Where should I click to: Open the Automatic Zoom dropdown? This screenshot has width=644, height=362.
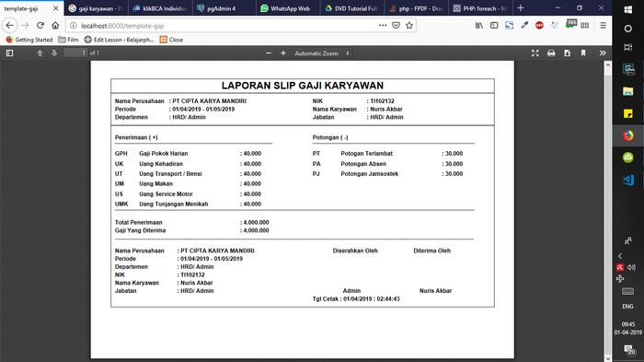point(322,53)
